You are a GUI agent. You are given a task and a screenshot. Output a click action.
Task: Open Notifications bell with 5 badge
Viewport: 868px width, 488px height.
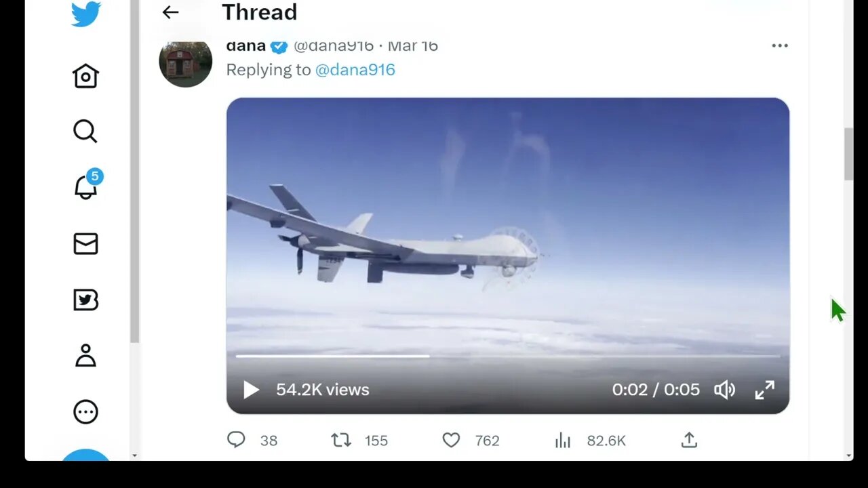pyautogui.click(x=86, y=186)
